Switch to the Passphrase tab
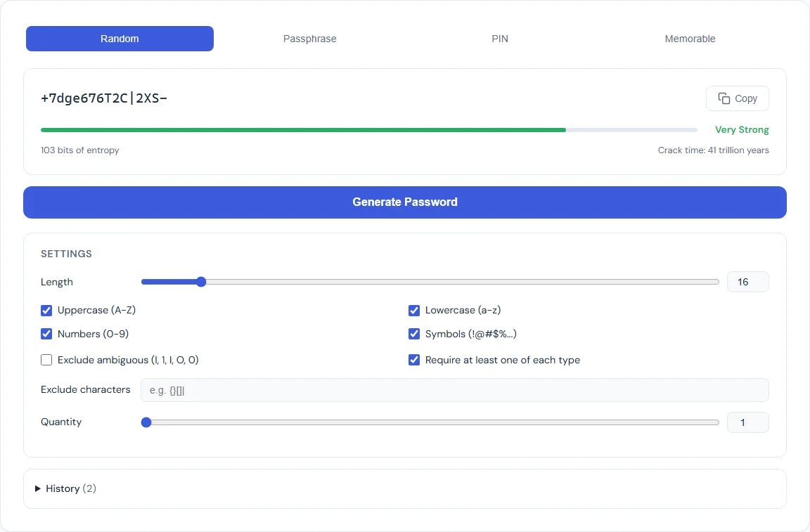The width and height of the screenshot is (810, 532). 310,39
